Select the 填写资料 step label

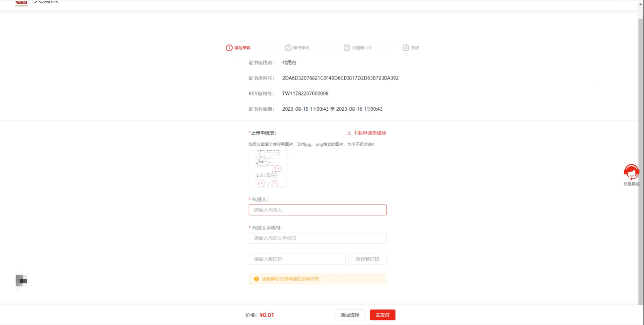click(242, 48)
